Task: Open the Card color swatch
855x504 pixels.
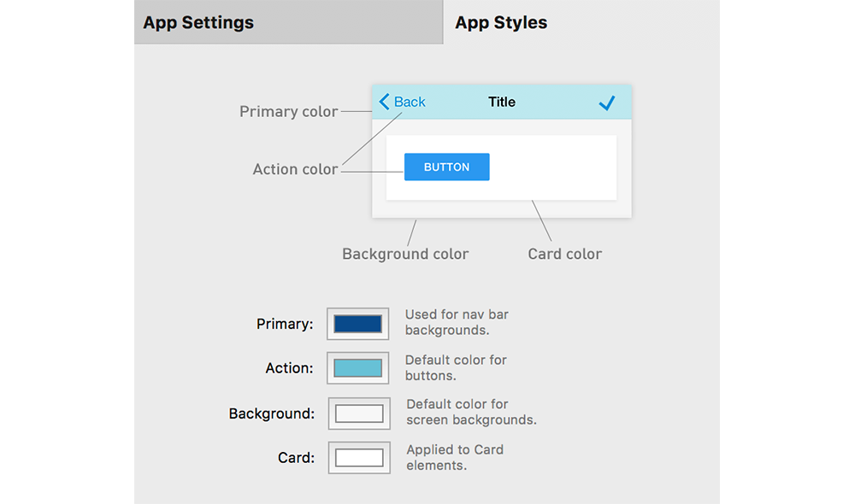Action: pyautogui.click(x=359, y=458)
